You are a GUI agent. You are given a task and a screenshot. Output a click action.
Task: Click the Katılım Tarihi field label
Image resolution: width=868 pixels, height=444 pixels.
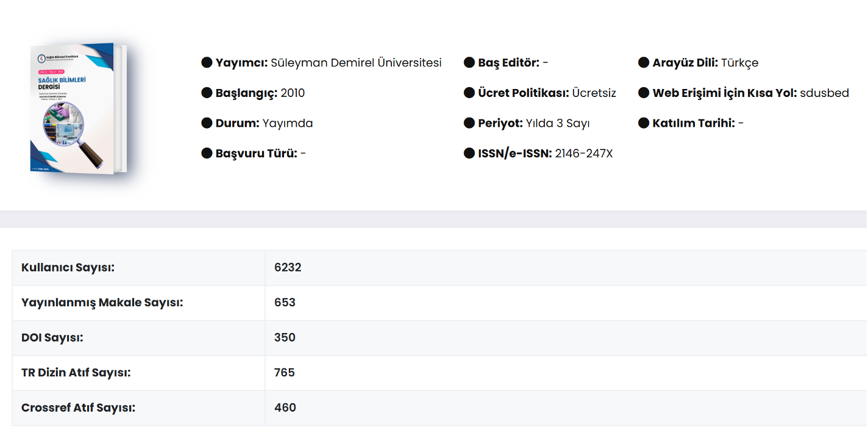[694, 123]
